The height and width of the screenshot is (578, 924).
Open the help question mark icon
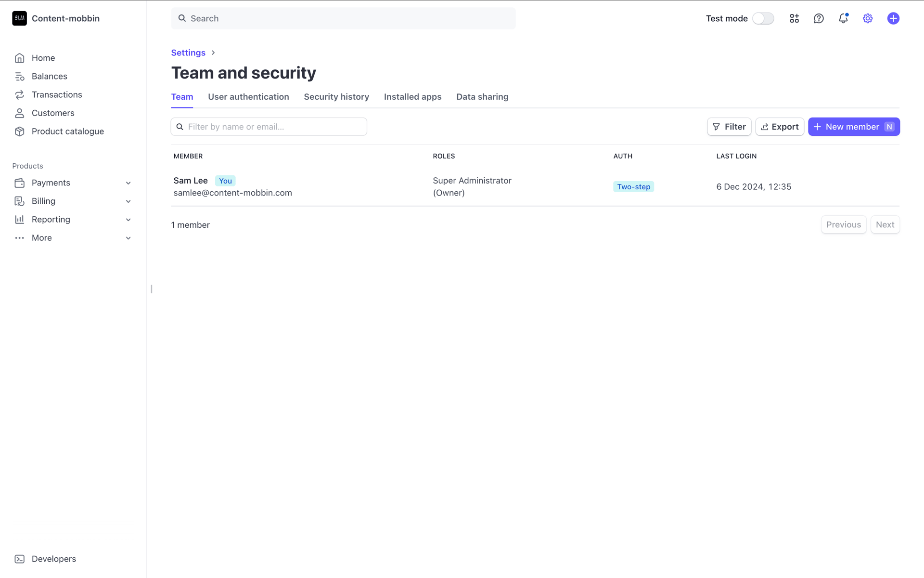point(819,18)
